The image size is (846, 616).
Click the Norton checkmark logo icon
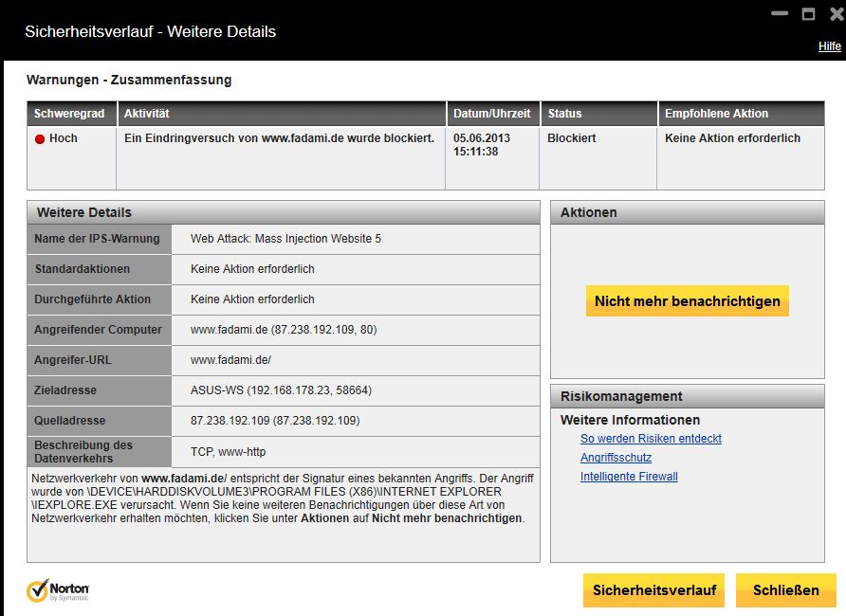point(37,590)
